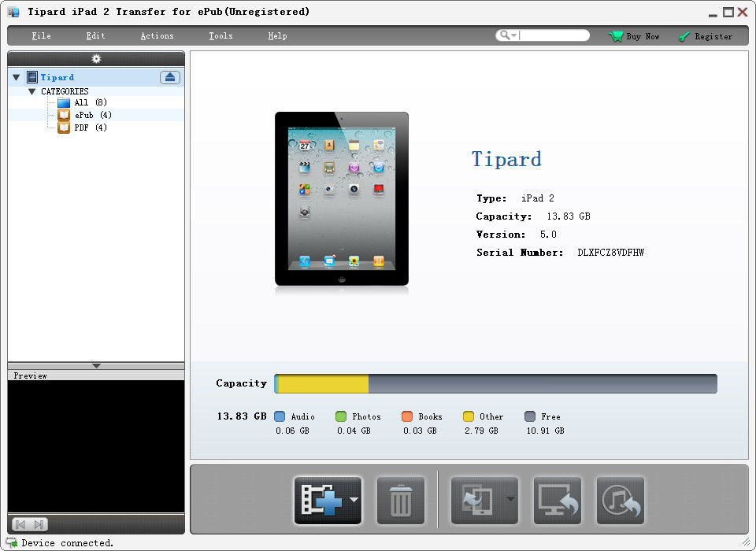Click the Device connected status icon

[12, 543]
